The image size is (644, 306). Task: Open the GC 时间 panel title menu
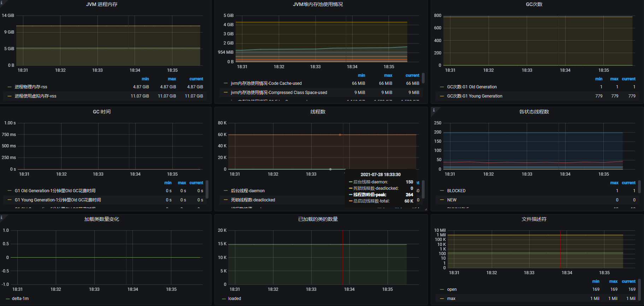pos(102,112)
